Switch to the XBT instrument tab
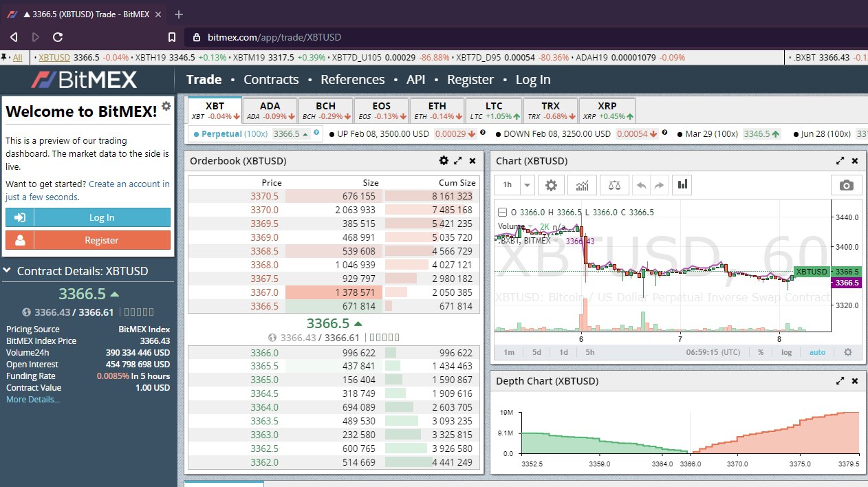The height and width of the screenshot is (487, 868). [x=215, y=110]
